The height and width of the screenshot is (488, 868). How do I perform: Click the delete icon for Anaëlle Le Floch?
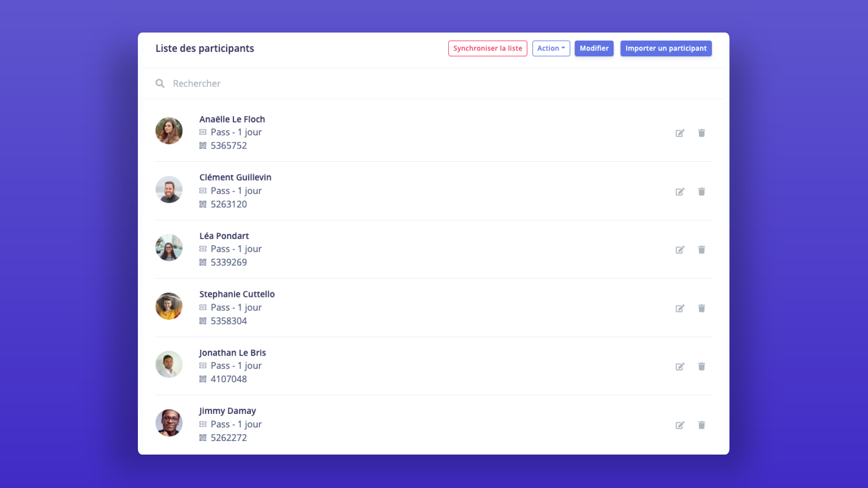click(x=702, y=133)
